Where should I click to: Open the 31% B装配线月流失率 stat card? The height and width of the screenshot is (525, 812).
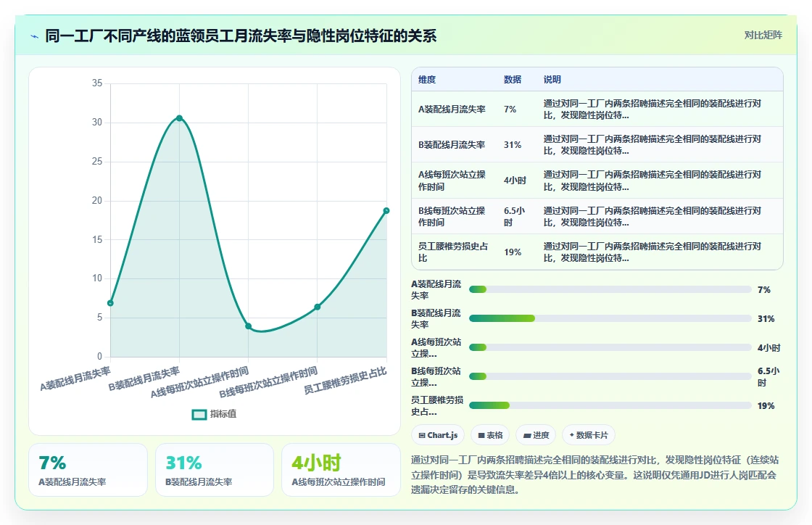[215, 470]
